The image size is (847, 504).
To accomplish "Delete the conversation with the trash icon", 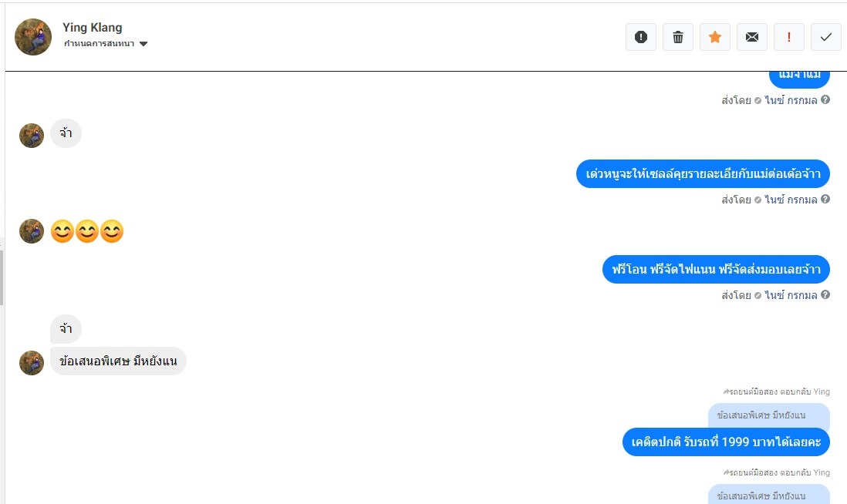I will [x=678, y=37].
